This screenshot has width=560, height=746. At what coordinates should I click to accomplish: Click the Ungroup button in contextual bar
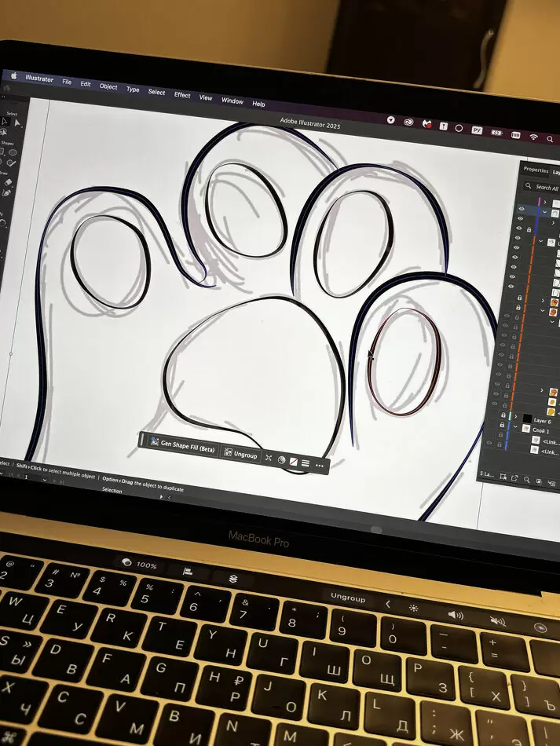point(240,455)
